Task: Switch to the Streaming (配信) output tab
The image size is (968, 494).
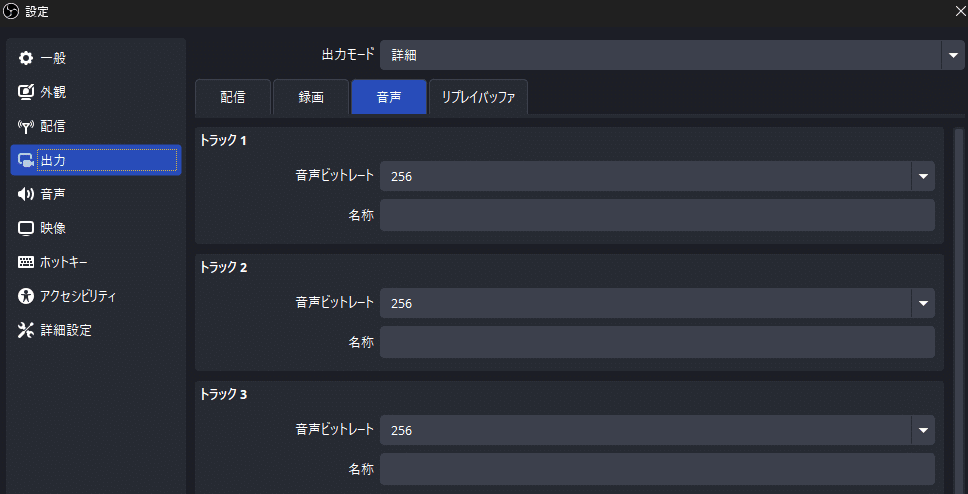Action: tap(232, 97)
